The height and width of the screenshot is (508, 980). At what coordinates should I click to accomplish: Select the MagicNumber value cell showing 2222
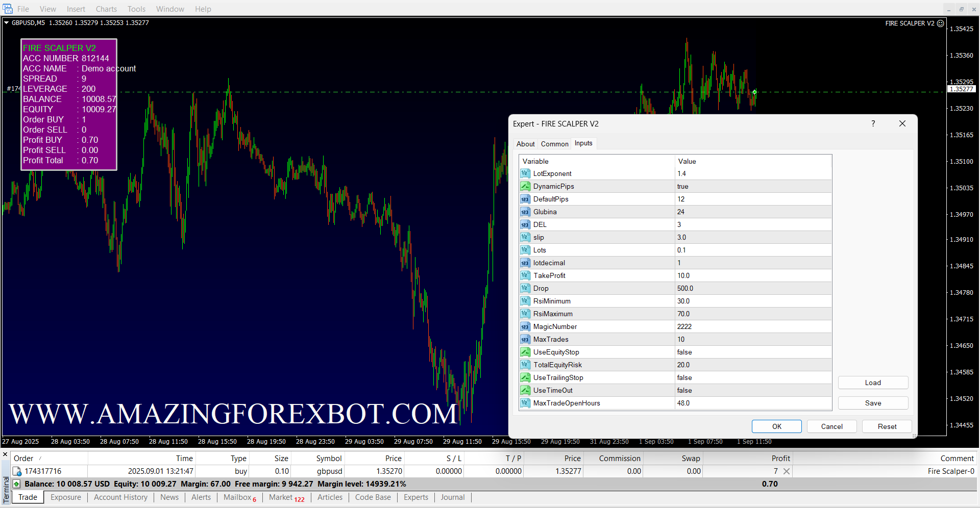coord(753,326)
